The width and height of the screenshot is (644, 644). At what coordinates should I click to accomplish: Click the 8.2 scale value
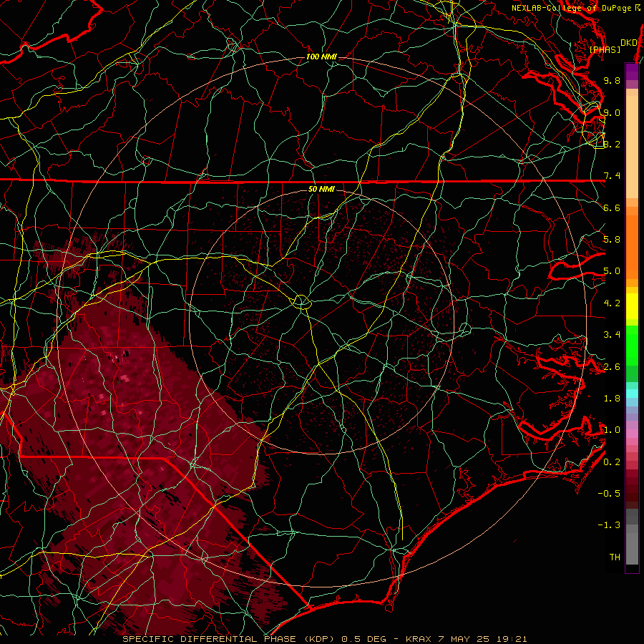click(612, 144)
